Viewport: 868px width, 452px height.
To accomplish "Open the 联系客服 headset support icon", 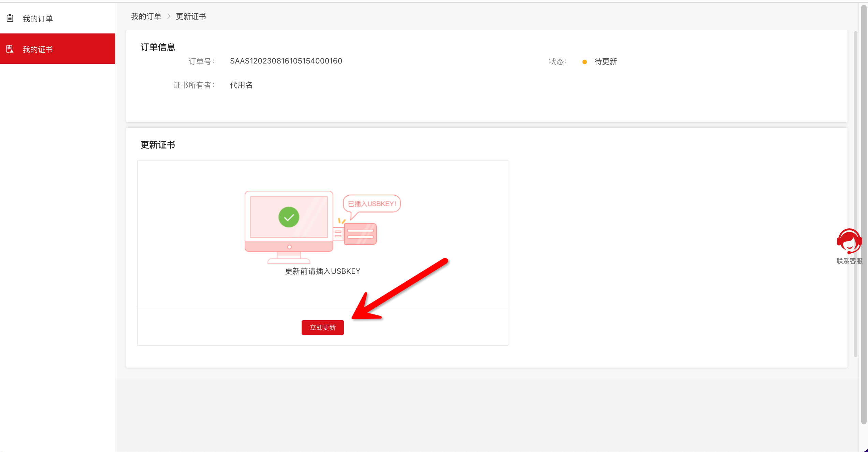I will pyautogui.click(x=849, y=241).
